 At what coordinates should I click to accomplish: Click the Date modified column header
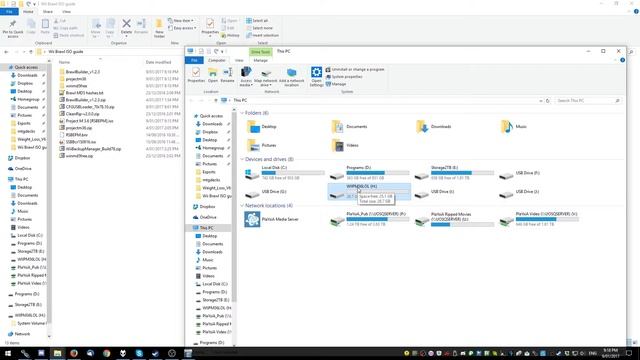(158, 62)
